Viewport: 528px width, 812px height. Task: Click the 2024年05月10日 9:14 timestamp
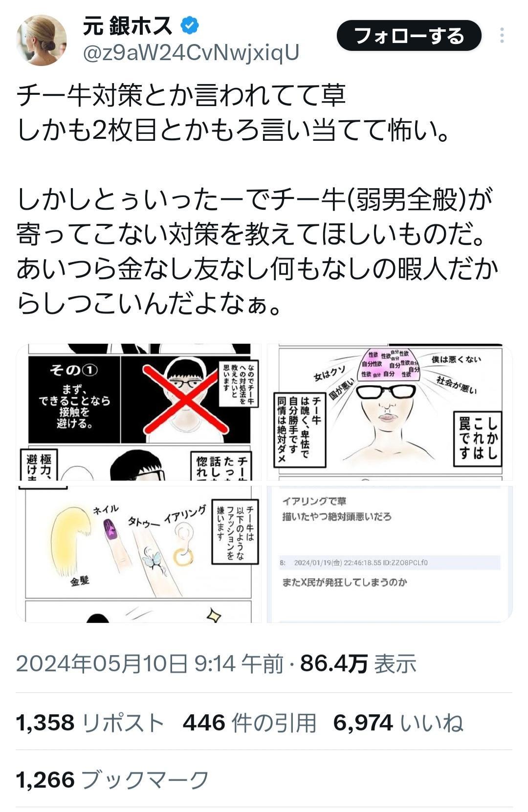[150, 664]
